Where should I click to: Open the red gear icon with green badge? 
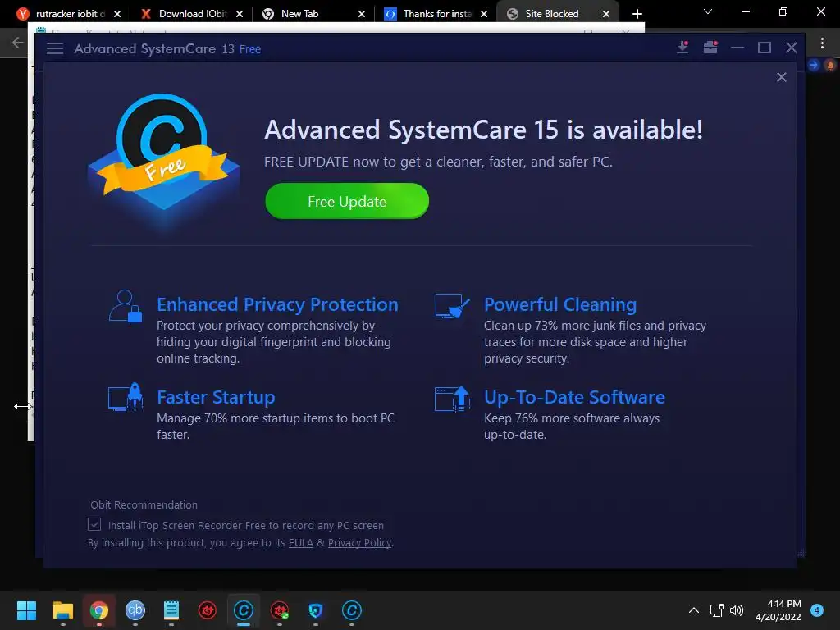[x=280, y=610]
